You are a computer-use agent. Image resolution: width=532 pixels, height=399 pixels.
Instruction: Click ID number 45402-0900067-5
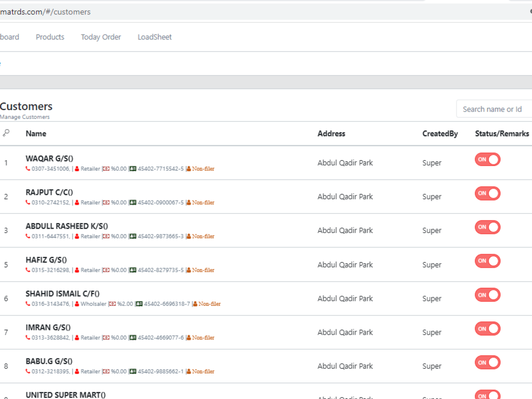161,203
